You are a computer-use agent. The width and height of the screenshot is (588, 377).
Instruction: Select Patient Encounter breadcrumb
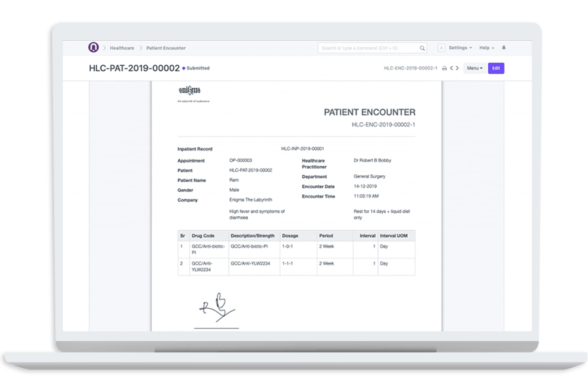[x=166, y=48]
